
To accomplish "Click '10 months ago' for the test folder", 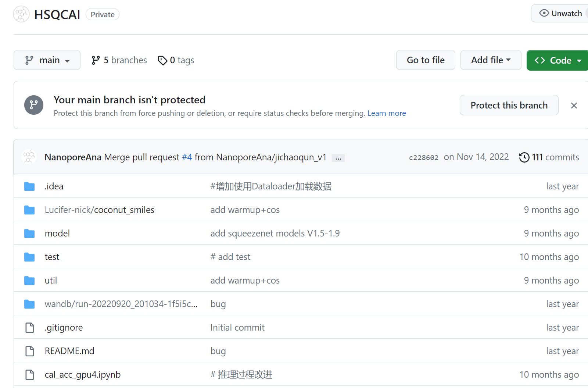I will coord(549,257).
